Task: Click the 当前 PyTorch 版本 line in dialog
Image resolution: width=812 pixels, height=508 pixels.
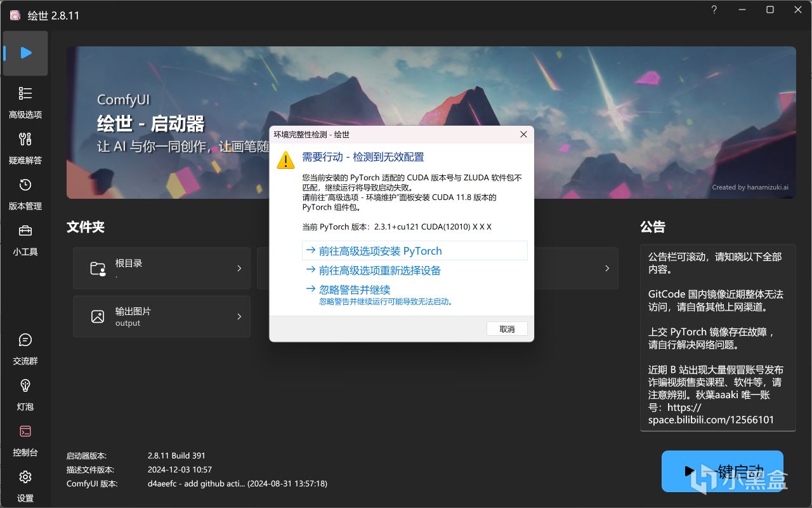Action: pos(396,227)
